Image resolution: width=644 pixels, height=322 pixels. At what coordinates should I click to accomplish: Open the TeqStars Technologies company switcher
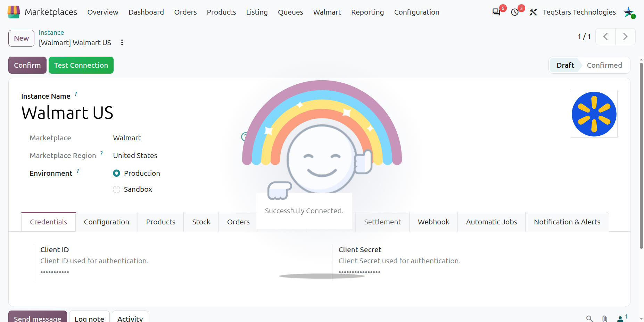579,12
